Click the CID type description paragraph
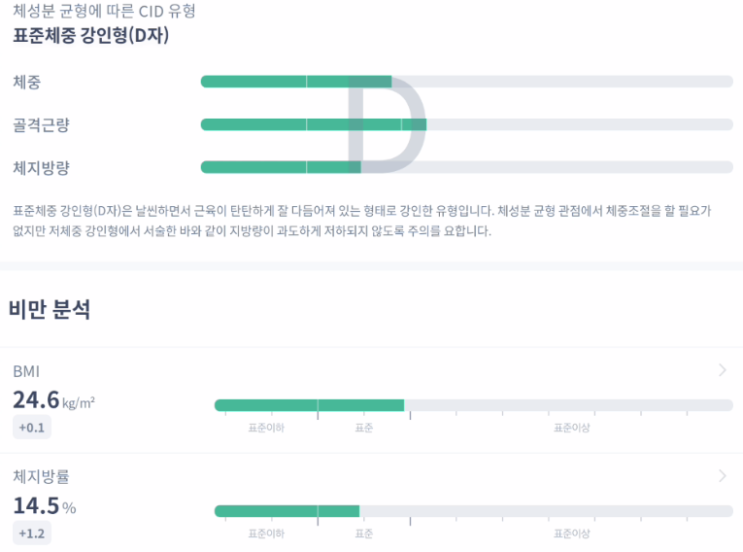 tap(362, 221)
